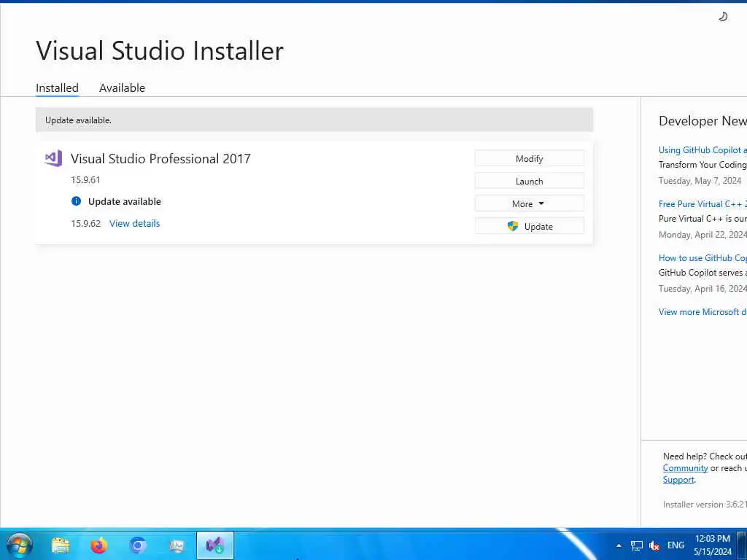747x560 pixels.
Task: Click the Visual Studio Professional 2017 logo
Action: [53, 158]
